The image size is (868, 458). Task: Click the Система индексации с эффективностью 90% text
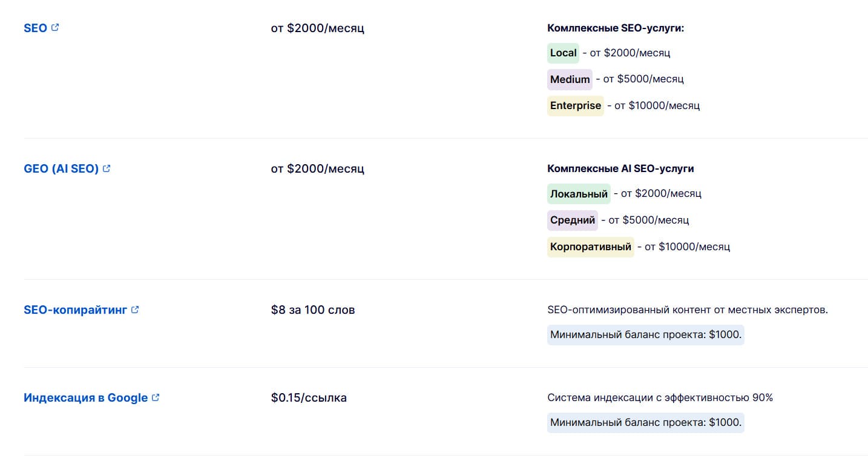click(660, 398)
